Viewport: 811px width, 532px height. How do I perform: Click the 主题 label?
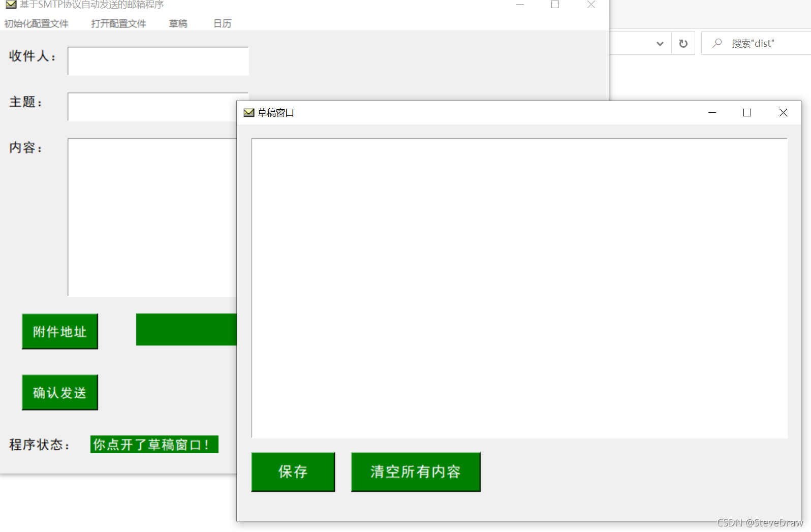click(x=26, y=102)
